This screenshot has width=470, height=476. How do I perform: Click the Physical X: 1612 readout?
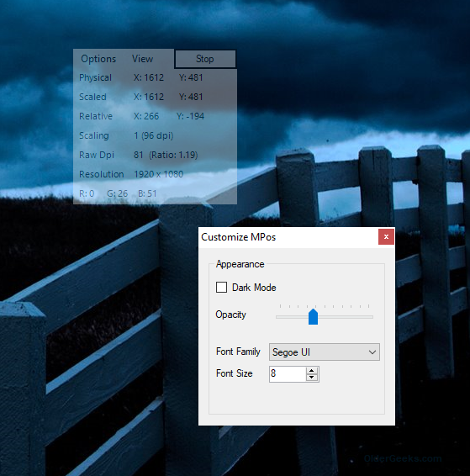[149, 77]
